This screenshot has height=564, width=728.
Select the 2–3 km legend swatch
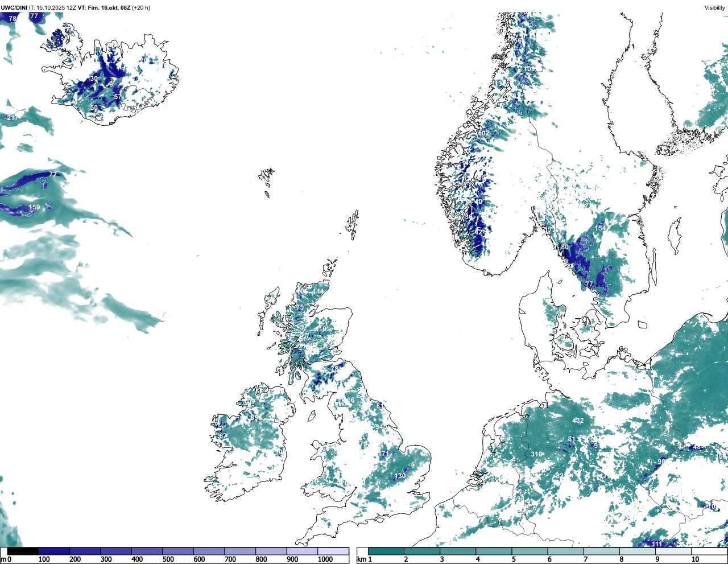click(422, 551)
